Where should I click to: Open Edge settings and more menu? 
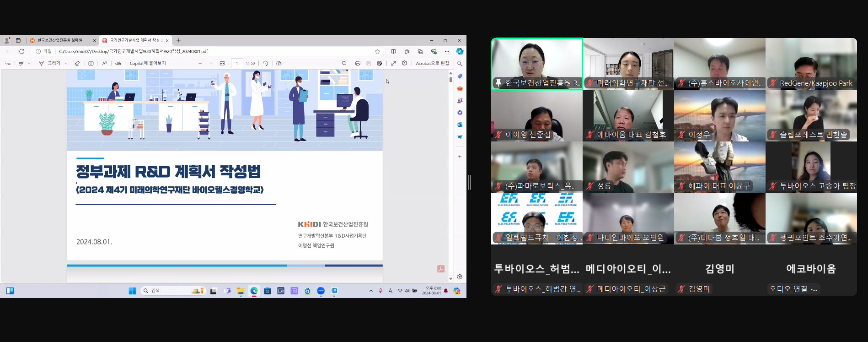pyautogui.click(x=447, y=51)
